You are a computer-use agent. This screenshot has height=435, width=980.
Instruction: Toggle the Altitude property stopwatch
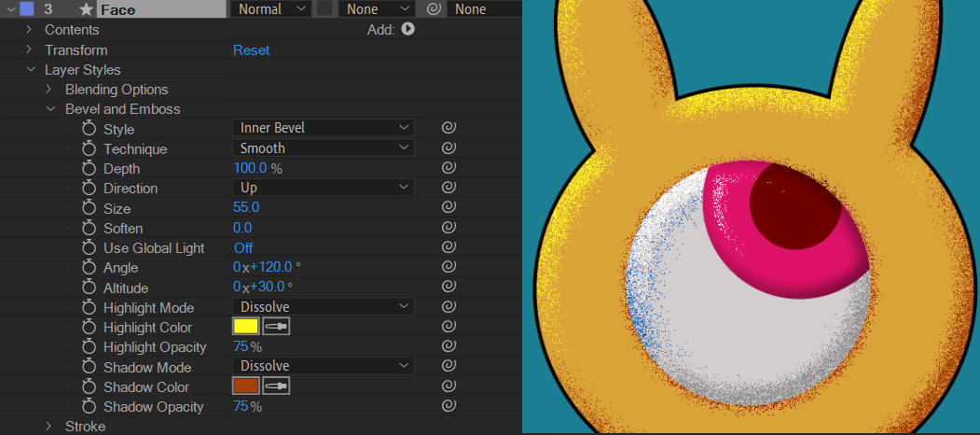[90, 288]
